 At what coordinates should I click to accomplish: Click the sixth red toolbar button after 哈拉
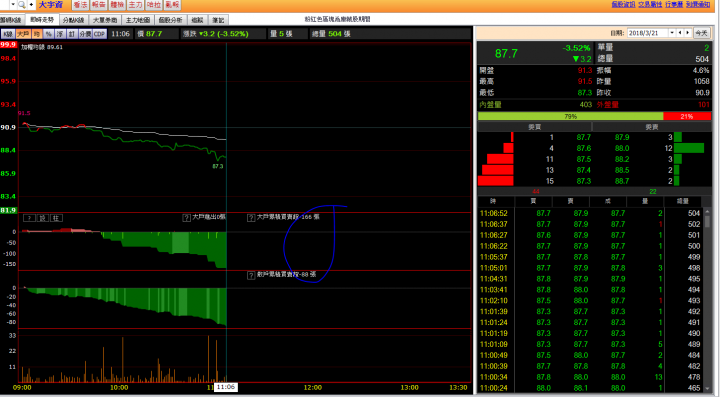pos(172,5)
